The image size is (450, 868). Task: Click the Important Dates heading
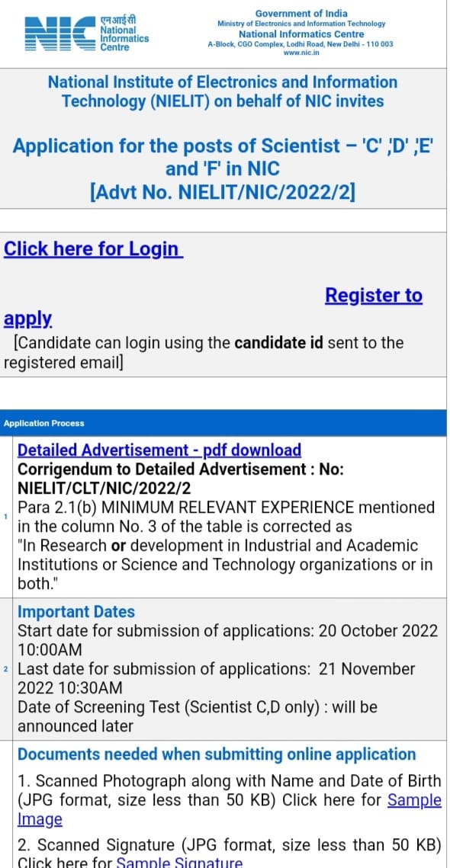click(x=76, y=611)
